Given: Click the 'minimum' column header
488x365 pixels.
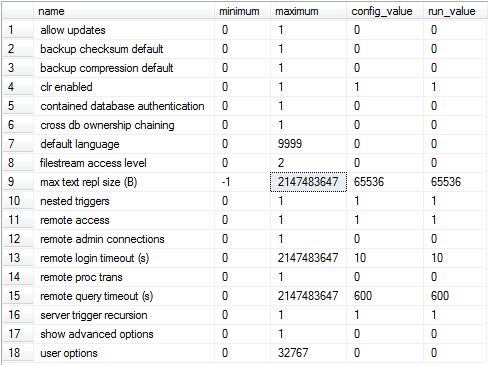Looking at the screenshot, I should pyautogui.click(x=242, y=11).
